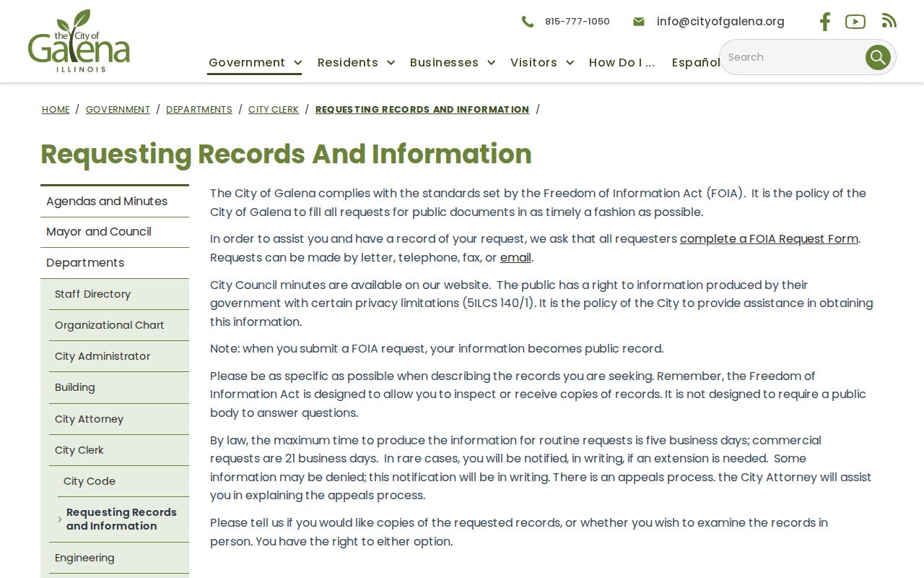Screen dimensions: 924x578
Task: Open Building in the sidebar
Action: click(x=119, y=387)
